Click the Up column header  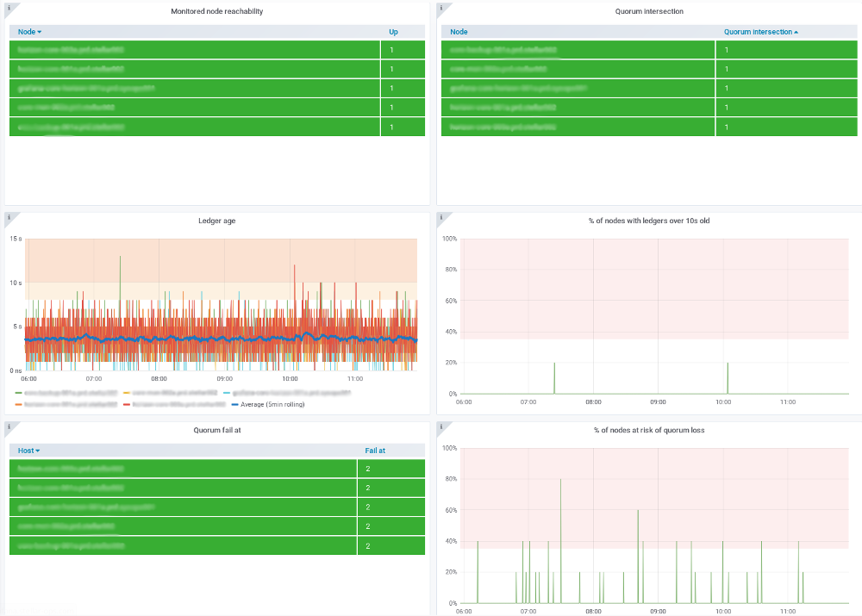[x=394, y=32]
